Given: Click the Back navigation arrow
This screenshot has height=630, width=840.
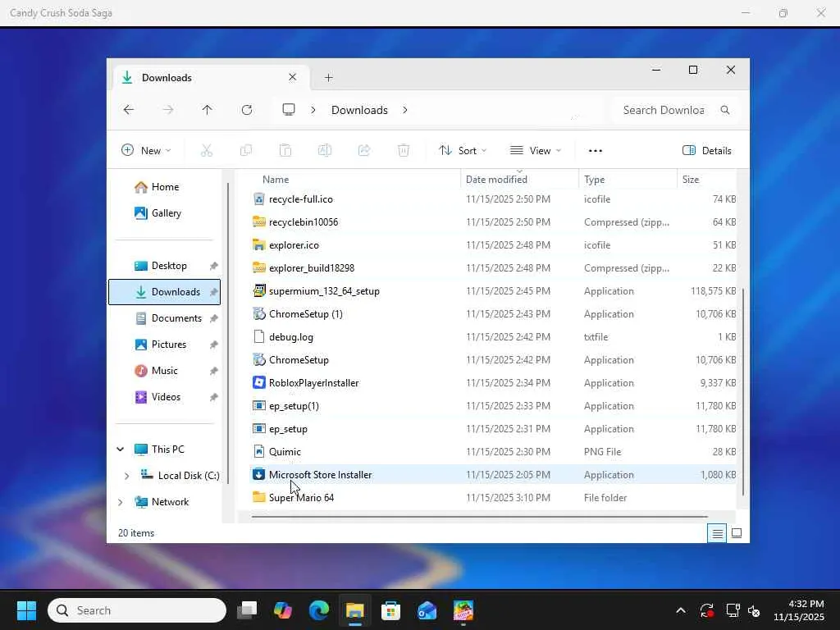Looking at the screenshot, I should coord(129,110).
